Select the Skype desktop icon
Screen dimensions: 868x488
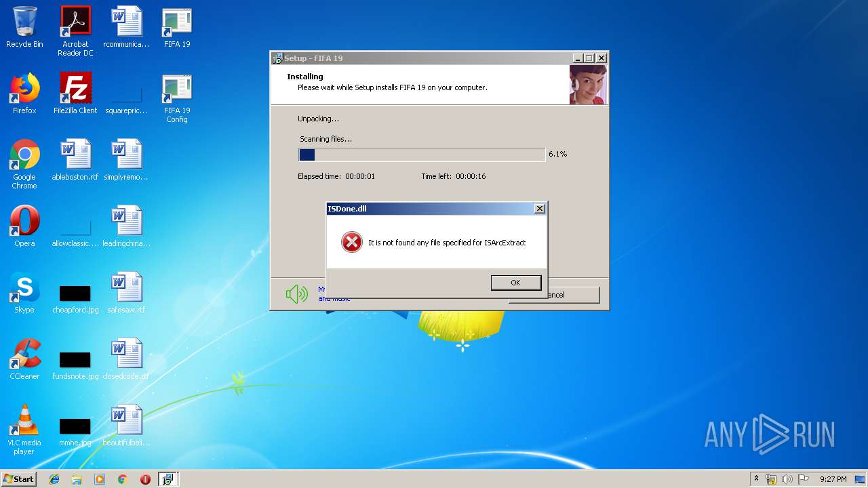point(24,293)
